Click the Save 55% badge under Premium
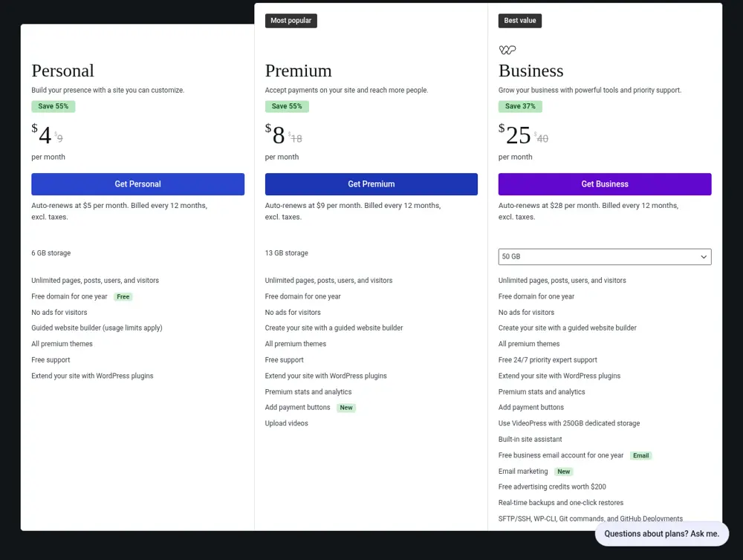This screenshot has width=743, height=560. click(x=287, y=106)
